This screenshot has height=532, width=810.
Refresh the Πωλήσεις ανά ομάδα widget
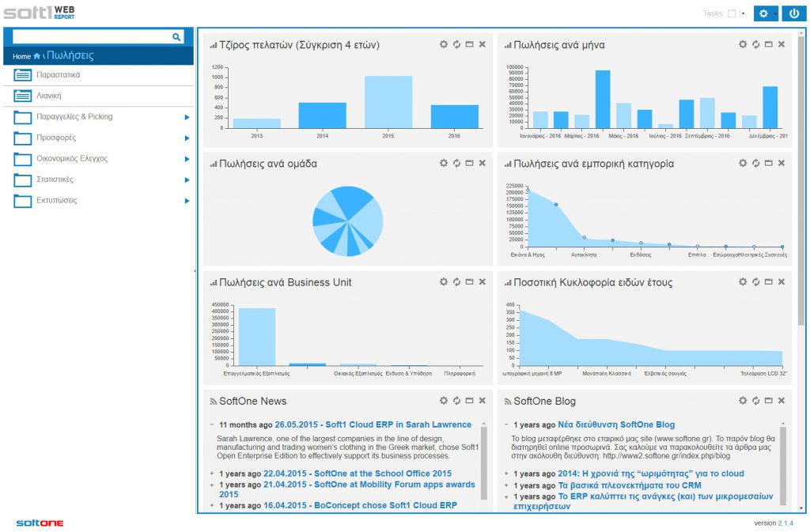coord(456,163)
